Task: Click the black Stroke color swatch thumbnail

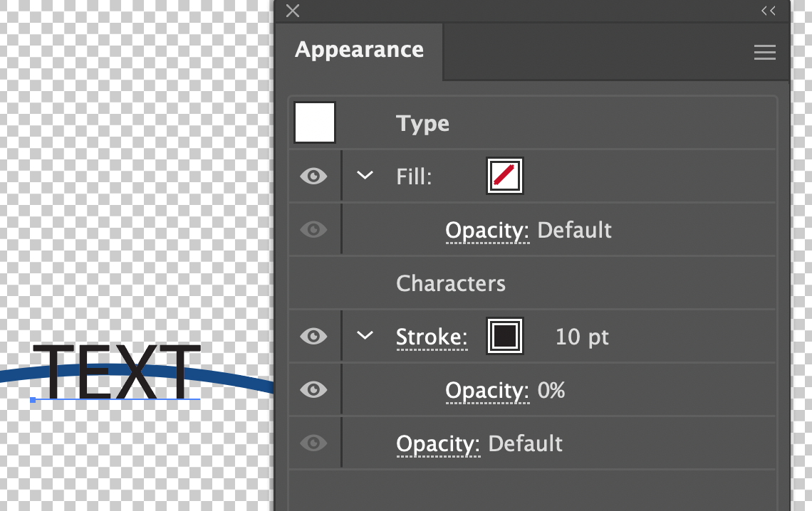Action: [x=504, y=336]
